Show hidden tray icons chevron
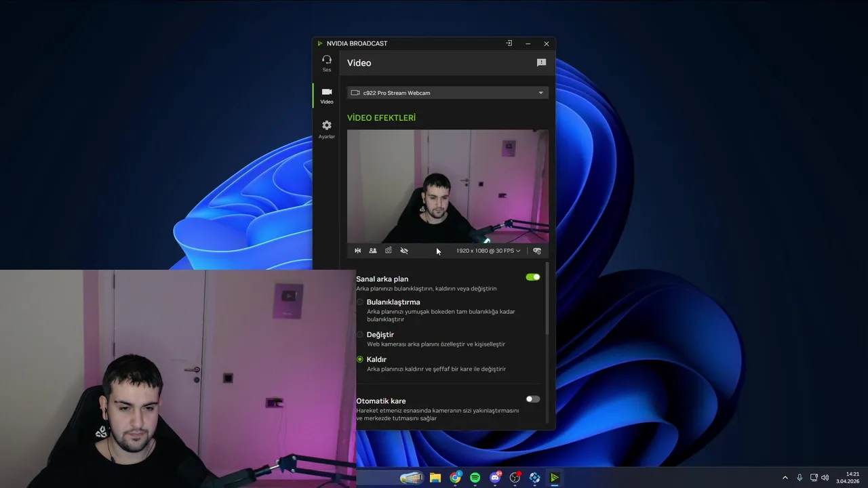868x488 pixels. pyautogui.click(x=785, y=478)
